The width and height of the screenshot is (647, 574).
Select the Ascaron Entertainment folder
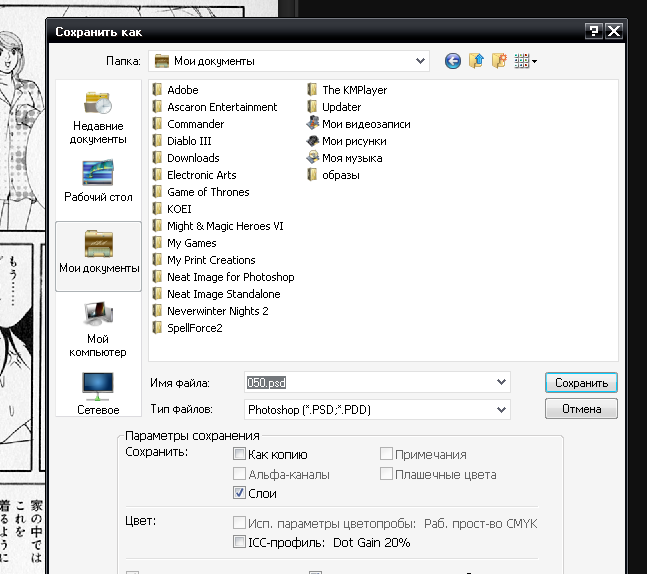pyautogui.click(x=215, y=107)
